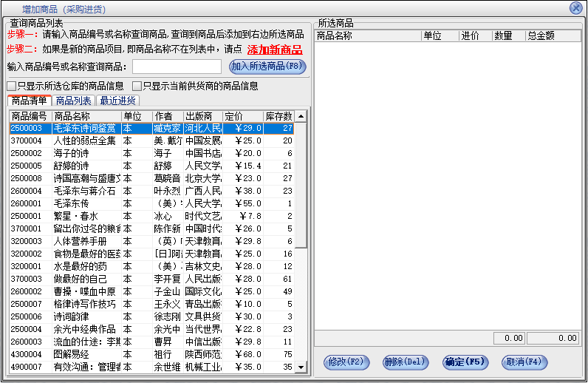Sort by 商品编号 column header
Viewport: 588px width, 383px height.
tap(30, 116)
